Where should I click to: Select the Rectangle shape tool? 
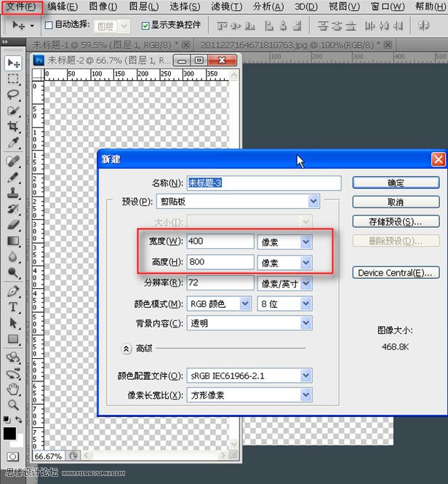click(13, 339)
